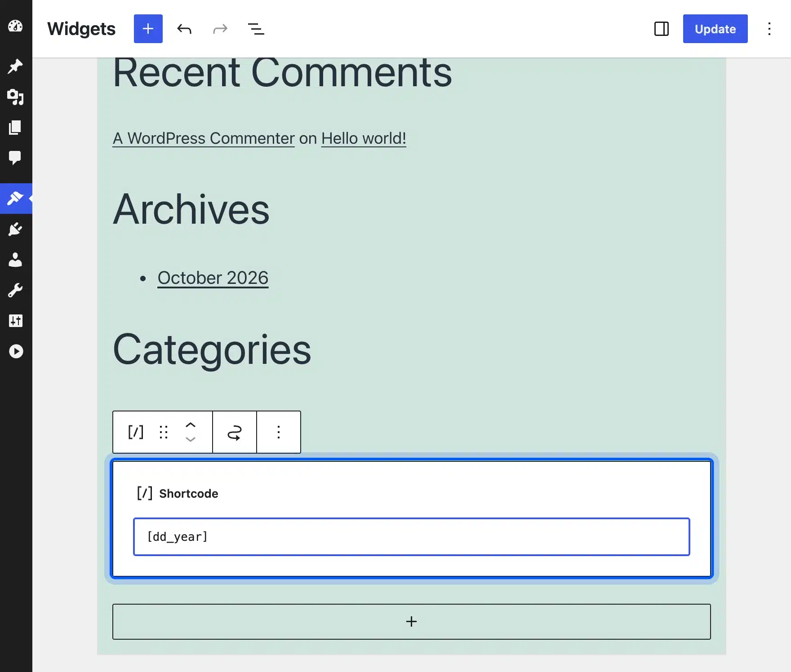Toggle the block inserter plus button
791x672 pixels.
click(148, 29)
